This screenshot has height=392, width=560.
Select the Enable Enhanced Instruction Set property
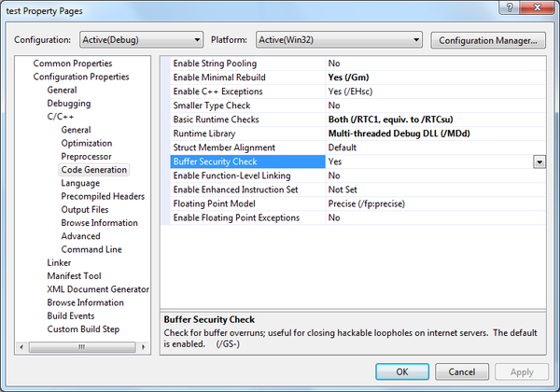(248, 189)
